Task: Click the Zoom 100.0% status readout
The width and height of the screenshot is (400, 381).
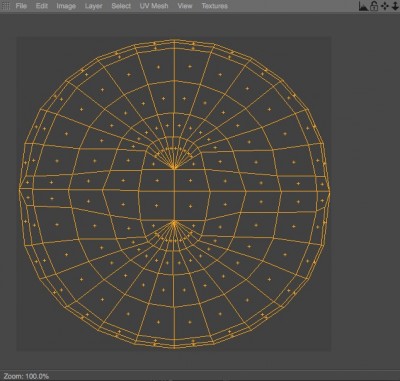Action: point(26,376)
